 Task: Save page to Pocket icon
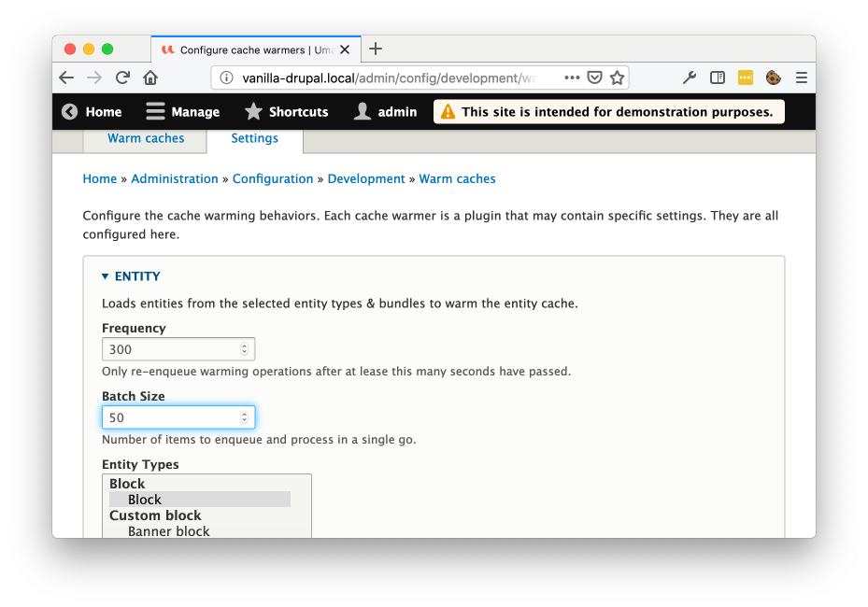pos(594,78)
